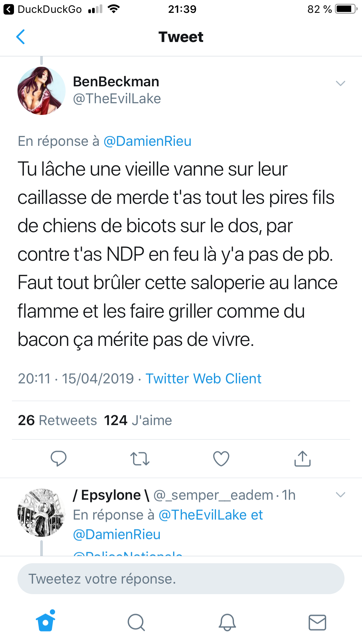This screenshot has height=644, width=362.
Task: Open the Messages envelope tab
Action: [x=317, y=622]
